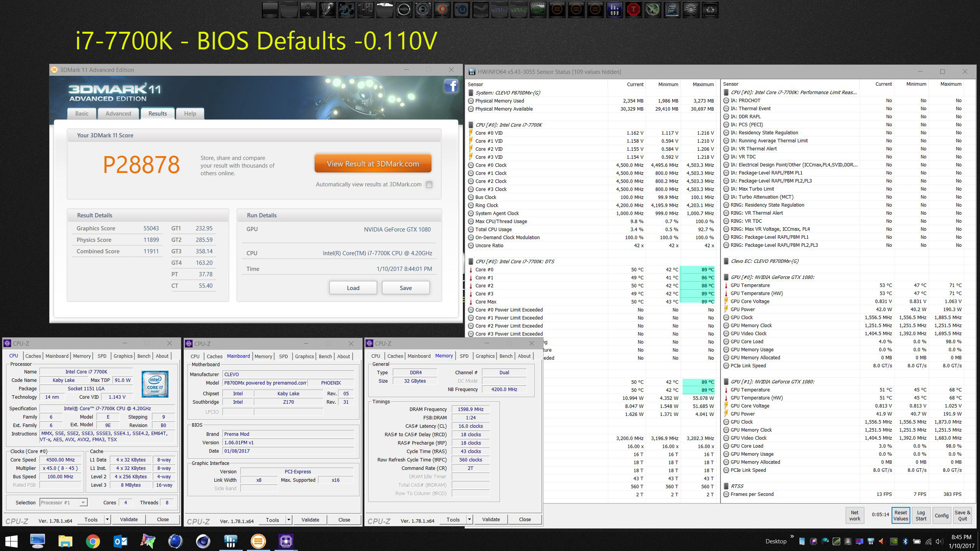Enable automatically view results at 3DMark.com

[429, 184]
